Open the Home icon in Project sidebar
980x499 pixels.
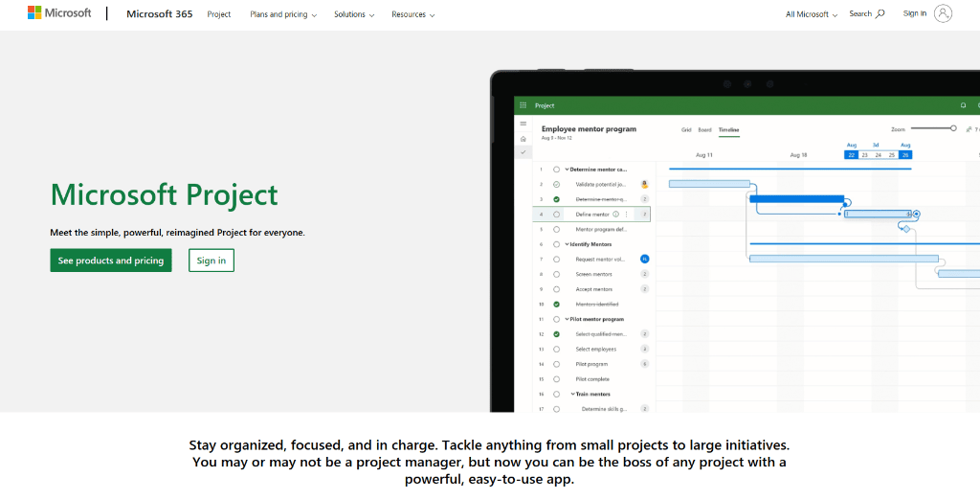[x=523, y=139]
